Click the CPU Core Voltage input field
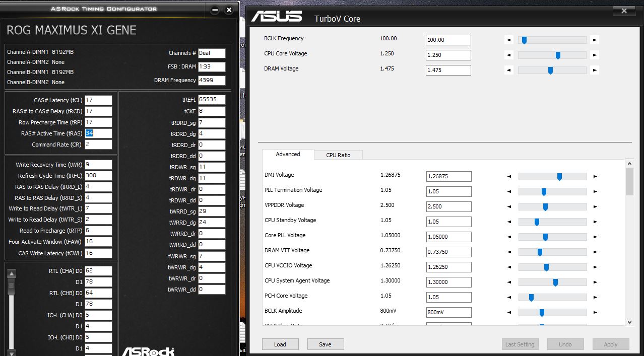The height and width of the screenshot is (356, 644). [448, 55]
